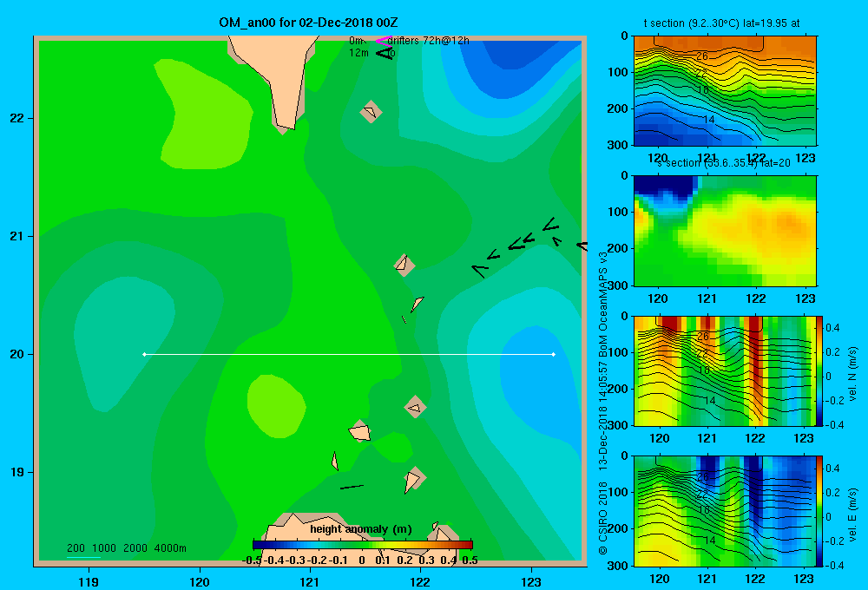
Task: Click the "0.5" tick label on the height colorbar
Action: pyautogui.click(x=470, y=560)
